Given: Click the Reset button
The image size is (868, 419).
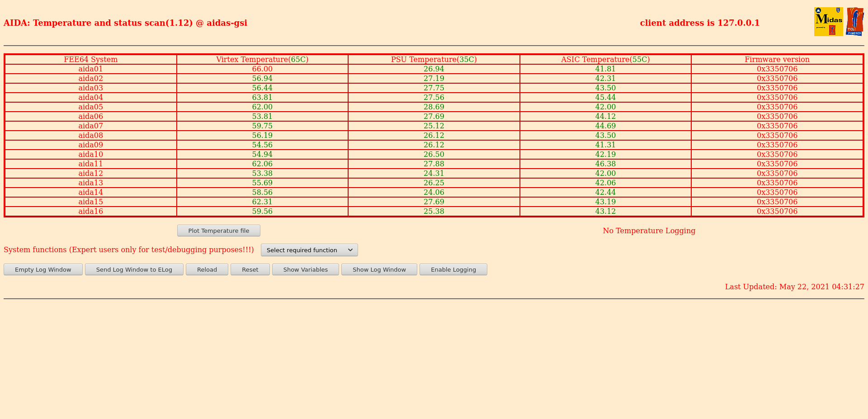Looking at the screenshot, I should pos(250,269).
